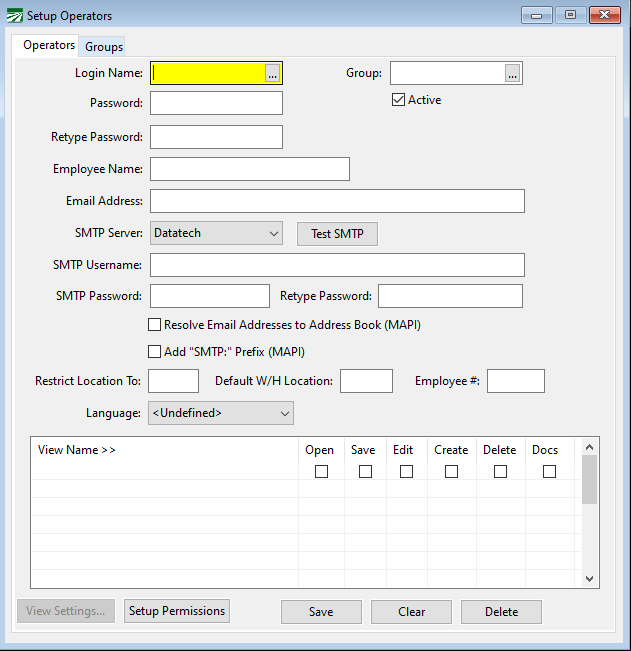Click the application icon in title bar
Viewport: 631px width, 651px height.
pos(14,16)
